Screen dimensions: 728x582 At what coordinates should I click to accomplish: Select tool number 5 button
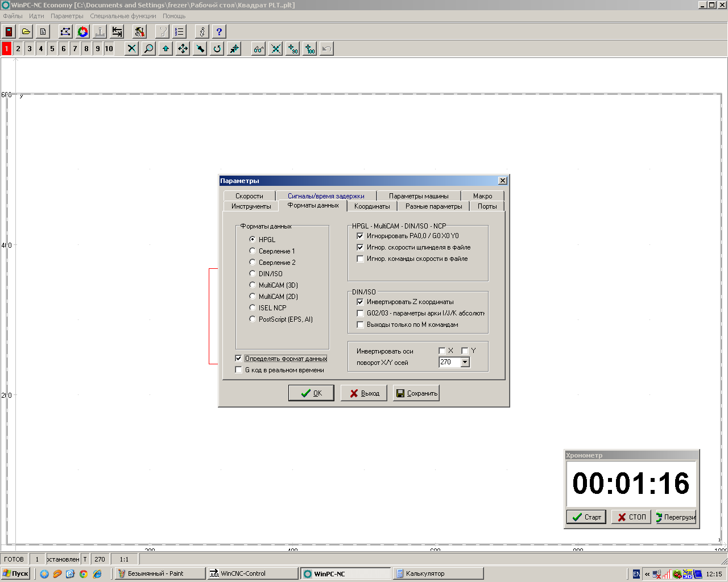pyautogui.click(x=52, y=48)
